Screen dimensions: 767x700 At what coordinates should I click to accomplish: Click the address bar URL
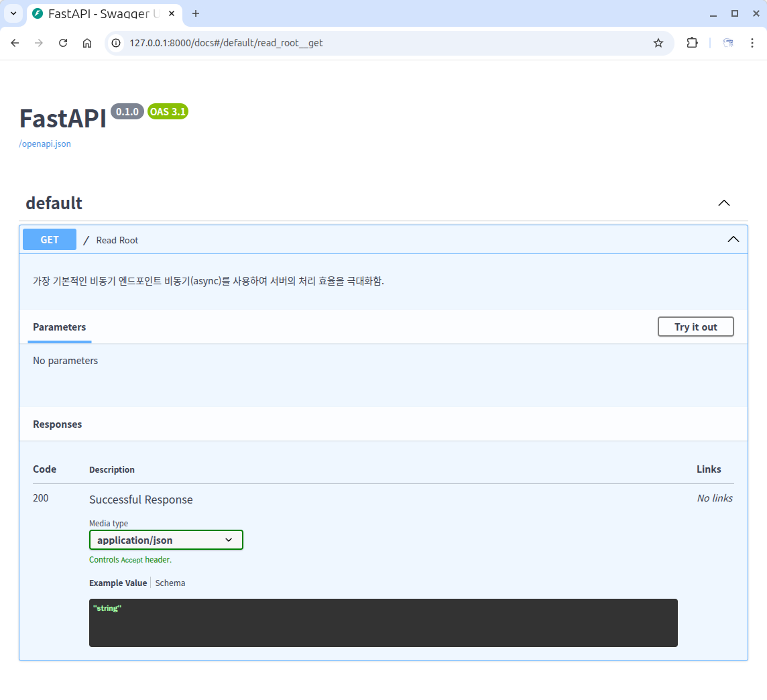point(226,43)
